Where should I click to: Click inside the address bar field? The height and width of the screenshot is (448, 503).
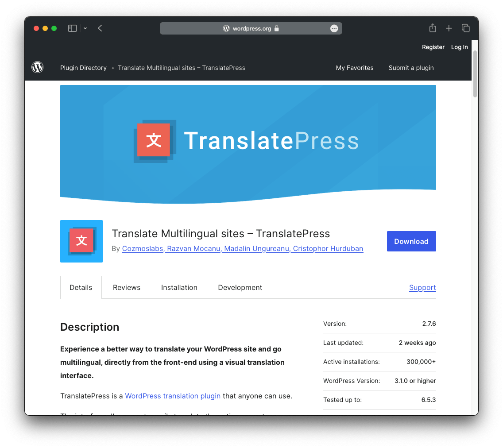(x=251, y=28)
